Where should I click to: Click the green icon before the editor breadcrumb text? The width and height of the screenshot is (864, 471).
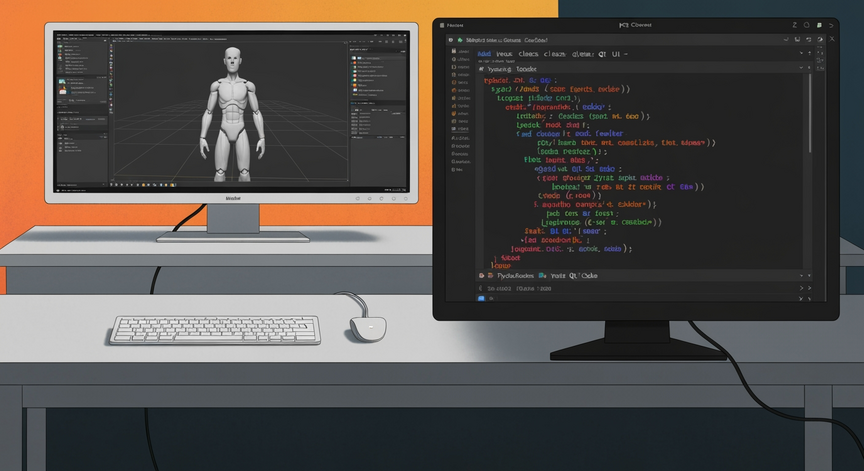tap(460, 40)
